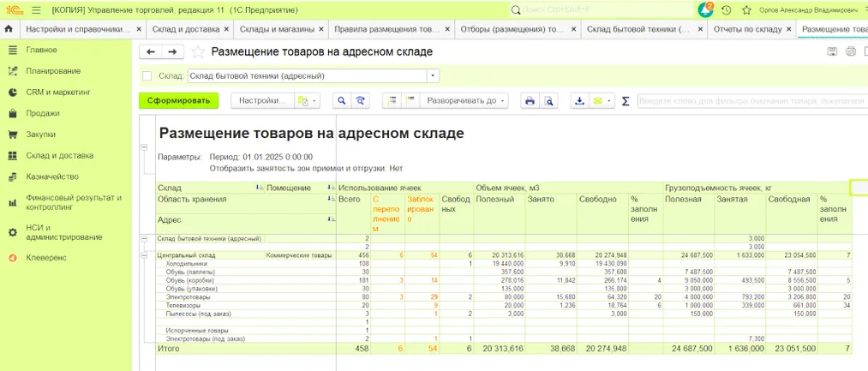Click the report filter word input

(752, 101)
